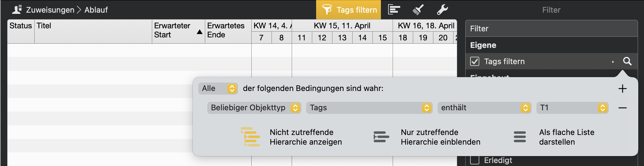Click the paintbrush styles toolbar icon
Image resolution: width=644 pixels, height=166 pixels.
click(x=418, y=10)
